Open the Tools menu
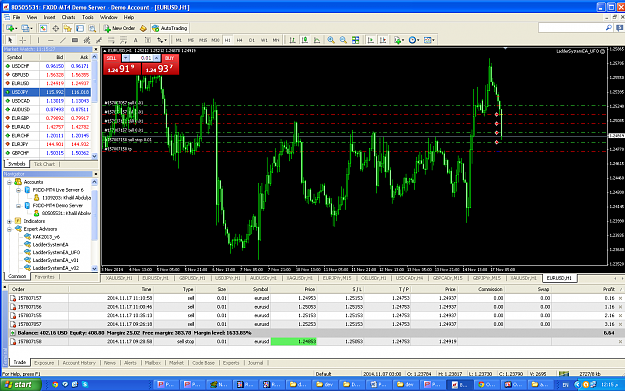Viewport: 625px width, 391px height. click(x=88, y=17)
